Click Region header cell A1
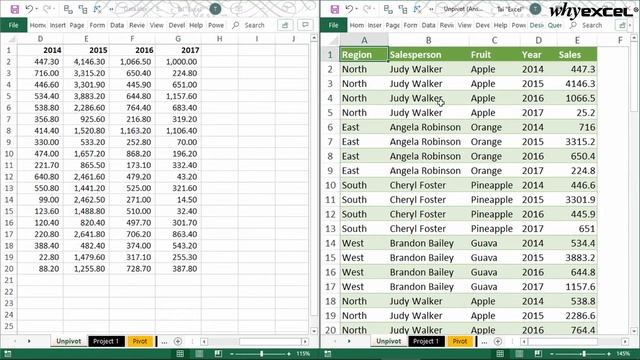 (364, 55)
